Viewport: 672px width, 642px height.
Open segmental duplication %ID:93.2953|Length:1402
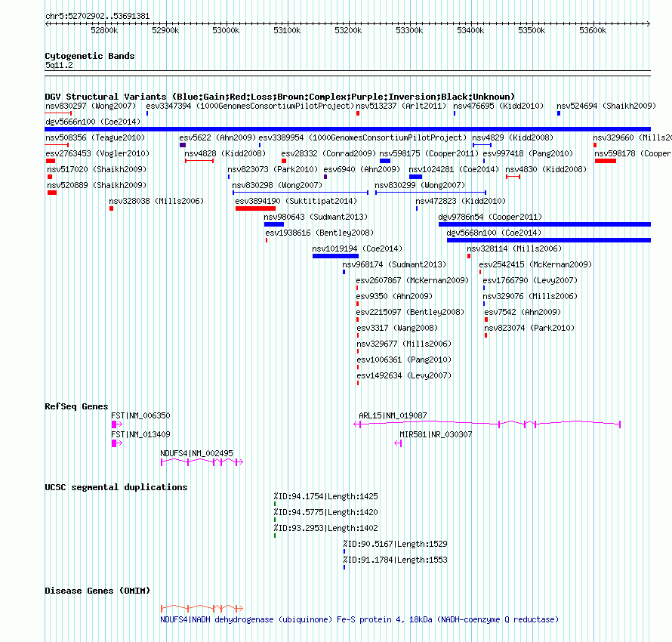pyautogui.click(x=325, y=528)
